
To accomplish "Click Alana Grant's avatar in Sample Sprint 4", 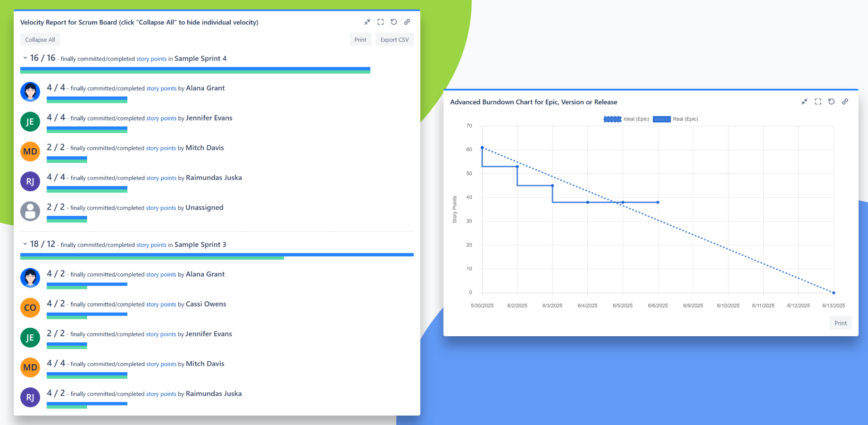I will coord(30,92).
